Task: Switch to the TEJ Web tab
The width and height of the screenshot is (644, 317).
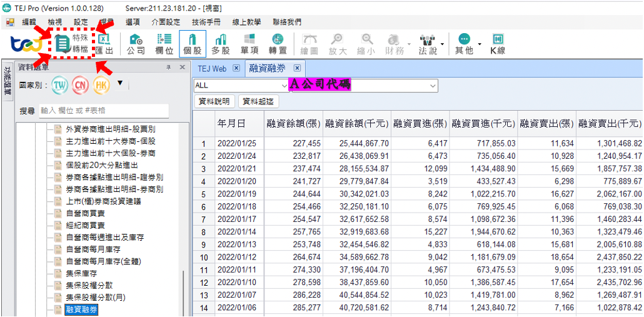Action: coord(212,69)
